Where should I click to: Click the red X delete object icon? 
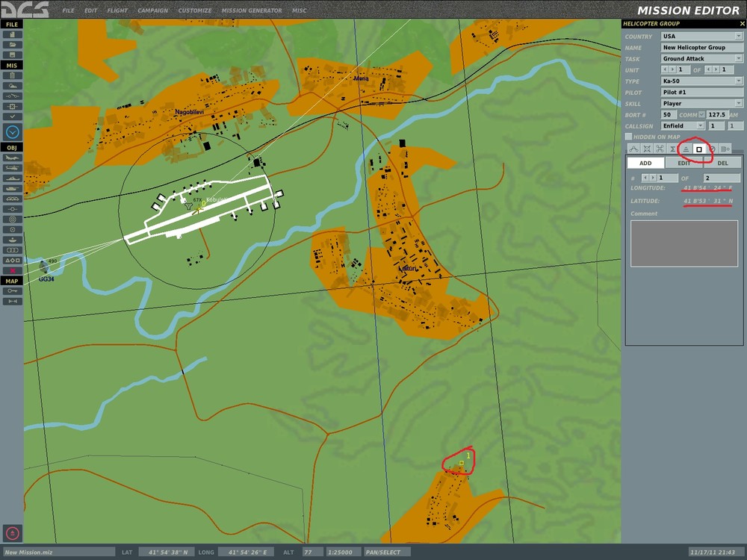tap(13, 270)
